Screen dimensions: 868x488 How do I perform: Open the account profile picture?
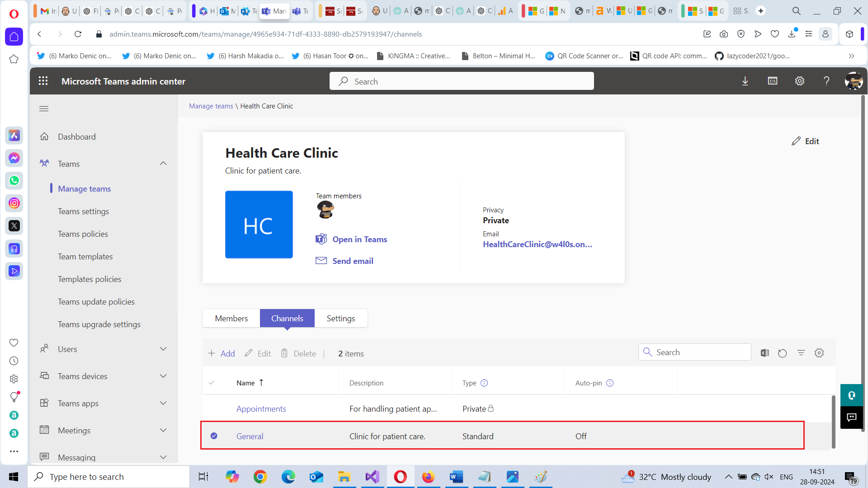pyautogui.click(x=854, y=81)
